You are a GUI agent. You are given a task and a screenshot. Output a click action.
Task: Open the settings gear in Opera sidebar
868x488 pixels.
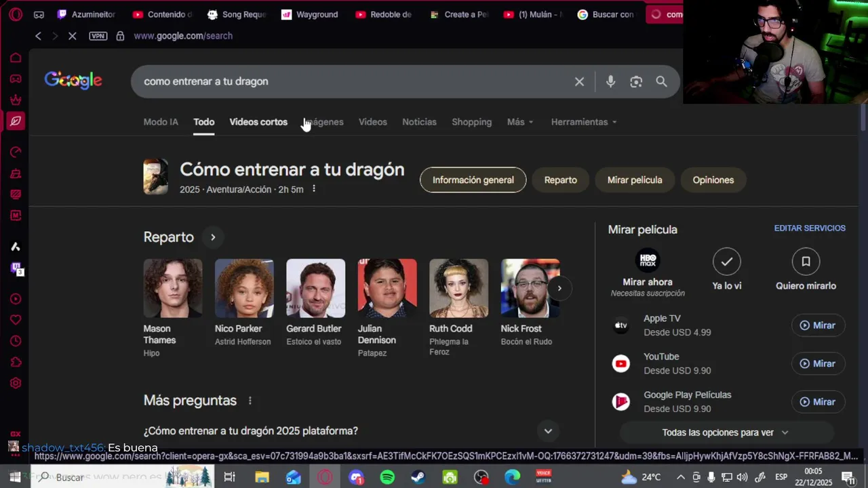15,383
